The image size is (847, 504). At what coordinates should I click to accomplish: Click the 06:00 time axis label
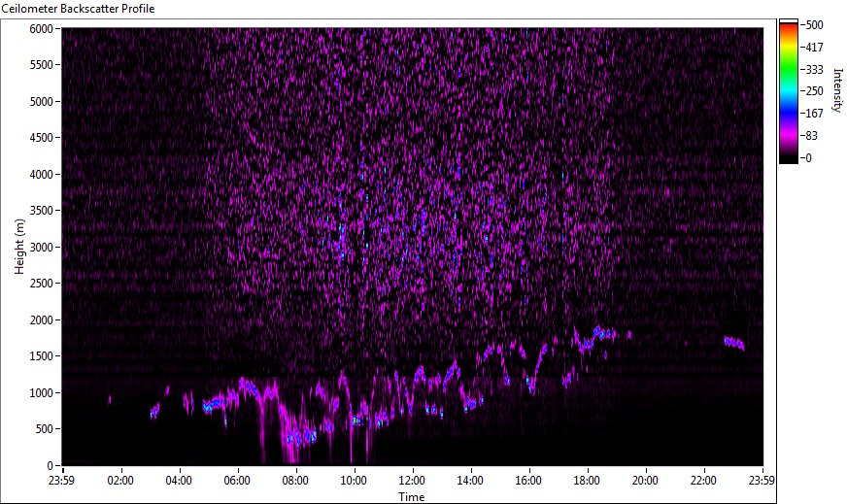[237, 481]
